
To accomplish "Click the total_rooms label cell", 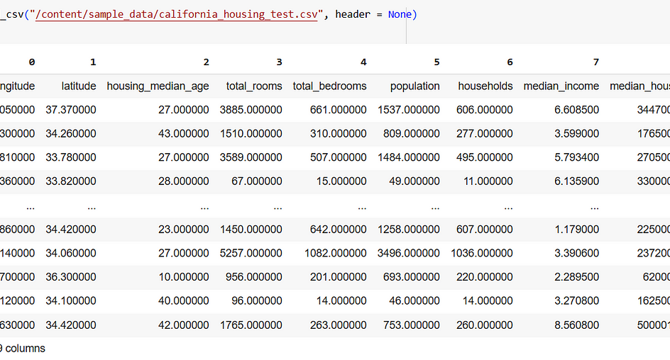I will coord(254,86).
